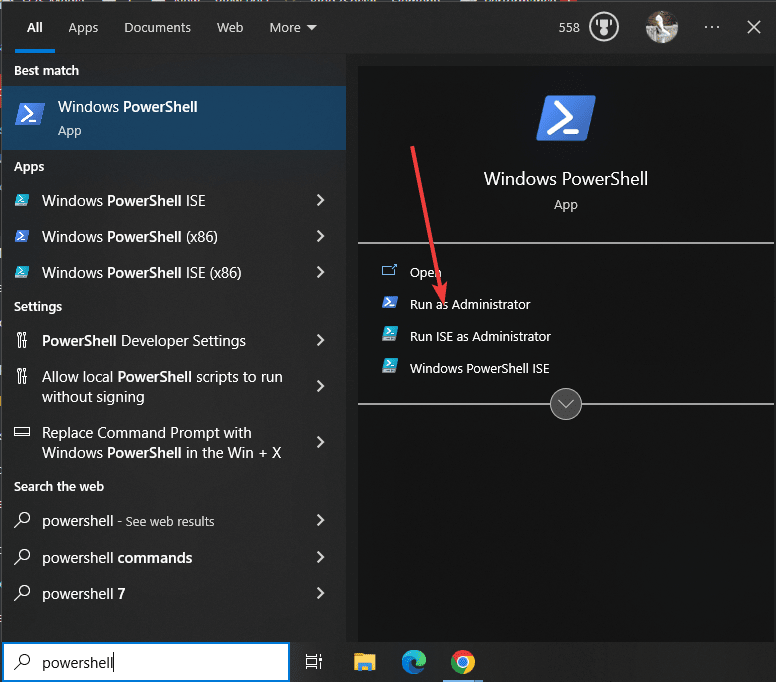Switch to the Documents tab

[157, 27]
